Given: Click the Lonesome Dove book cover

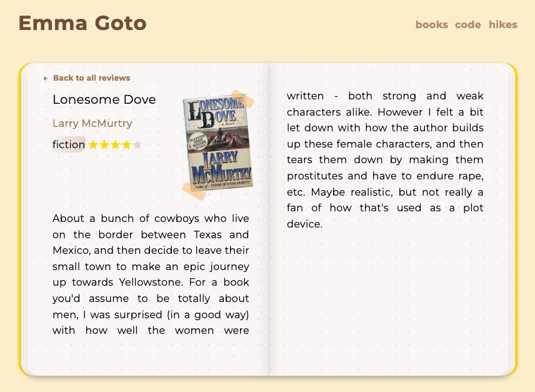Looking at the screenshot, I should (x=217, y=143).
